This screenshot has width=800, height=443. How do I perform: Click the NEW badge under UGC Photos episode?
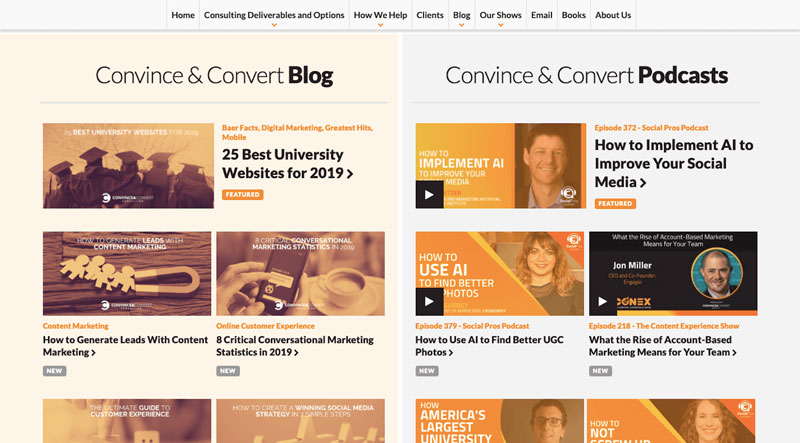coord(427,371)
